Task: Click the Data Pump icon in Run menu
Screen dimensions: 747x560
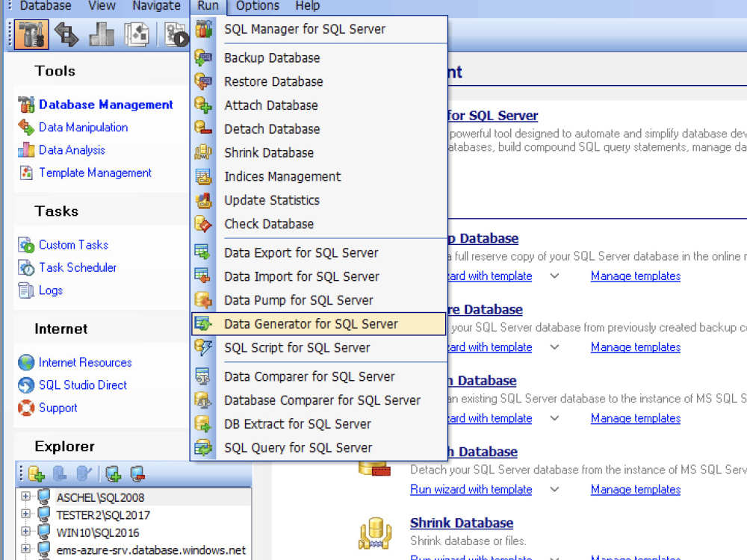Action: [x=203, y=300]
